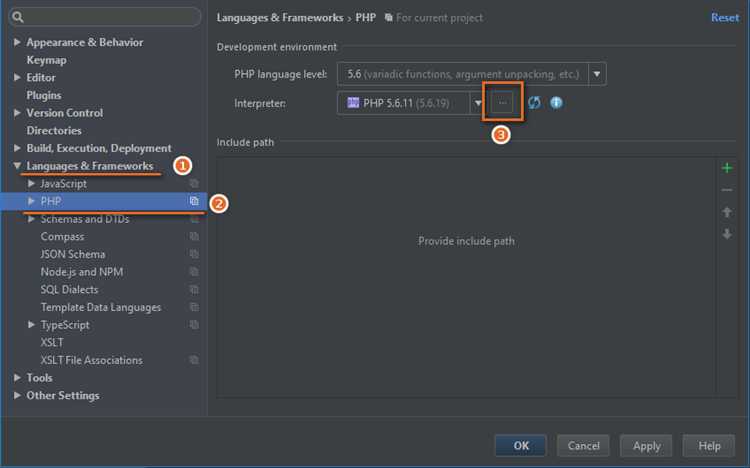This screenshot has height=468, width=750.
Task: Select the JSON Schema settings item
Action: click(x=73, y=254)
